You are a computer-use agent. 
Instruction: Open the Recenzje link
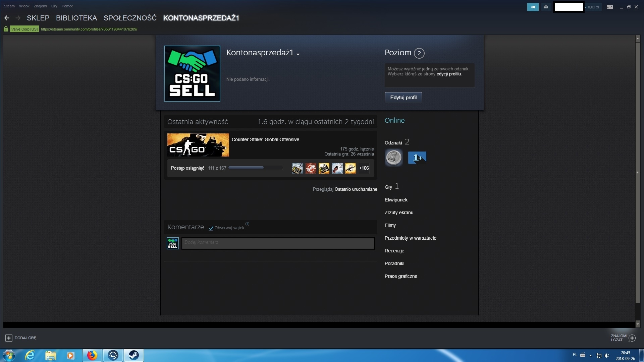394,251
